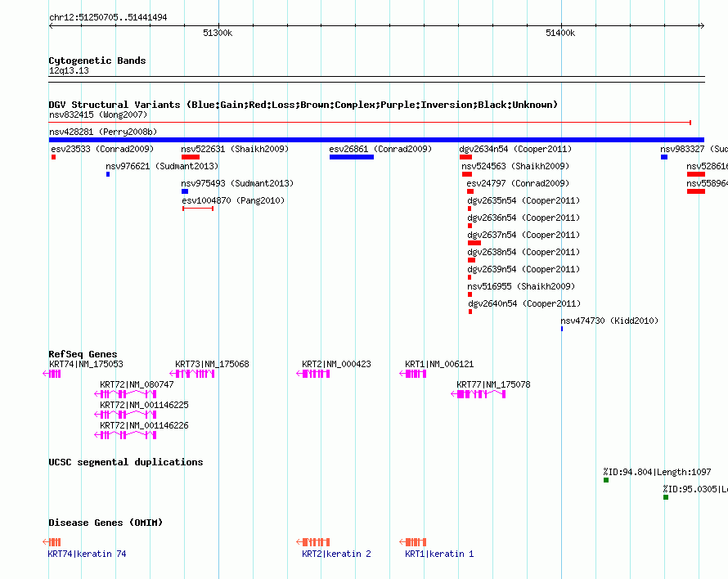Click KRT74 RefSeq gene glyph

(x=52, y=374)
